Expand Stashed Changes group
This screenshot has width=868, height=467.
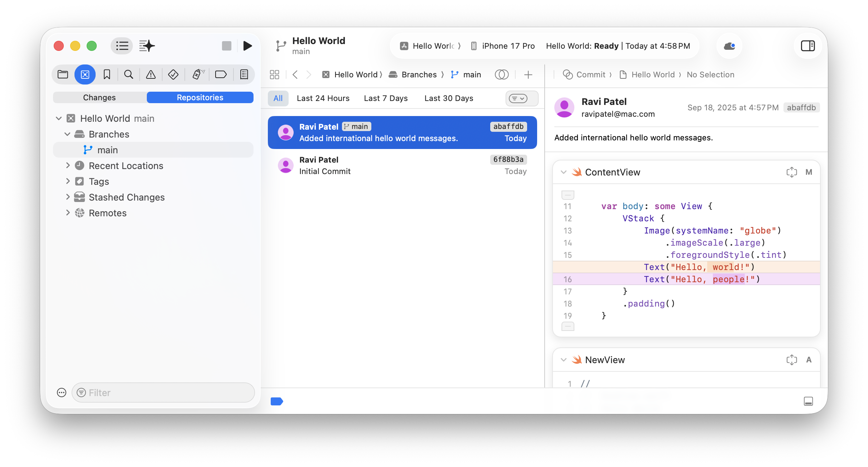68,197
